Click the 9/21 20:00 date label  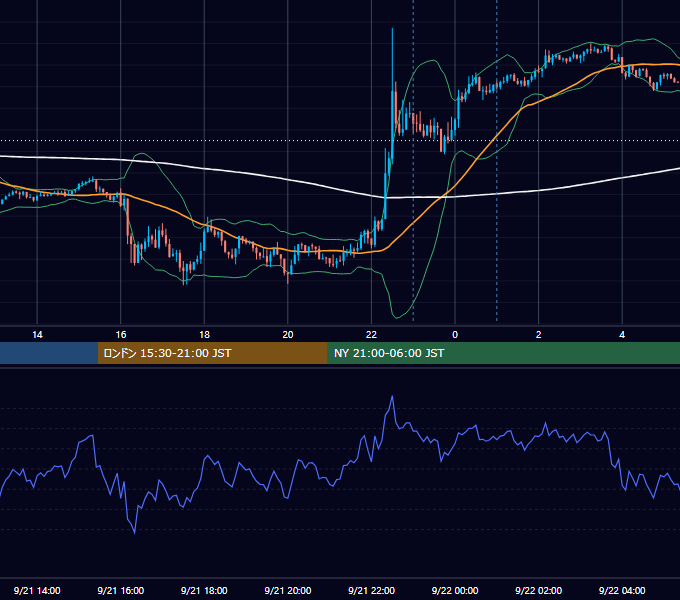[x=288, y=590]
